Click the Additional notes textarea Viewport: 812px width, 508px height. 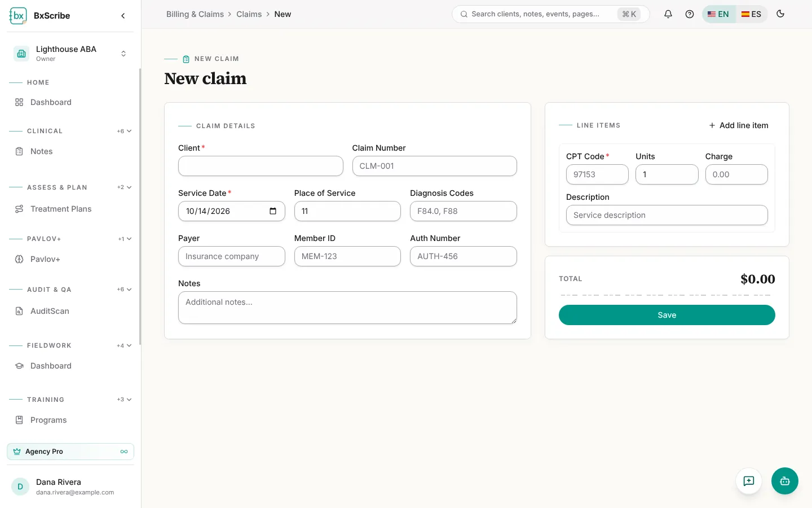347,308
